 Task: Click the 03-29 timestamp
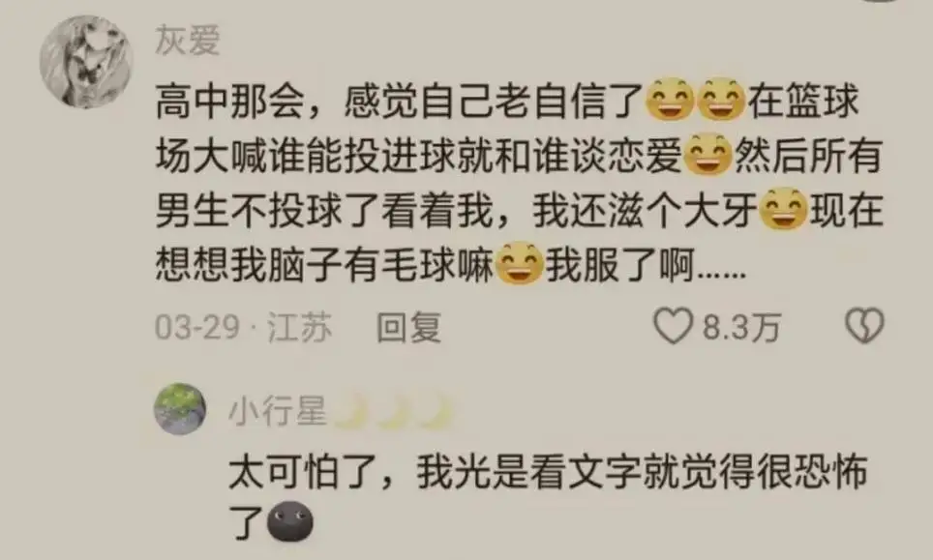(x=197, y=327)
